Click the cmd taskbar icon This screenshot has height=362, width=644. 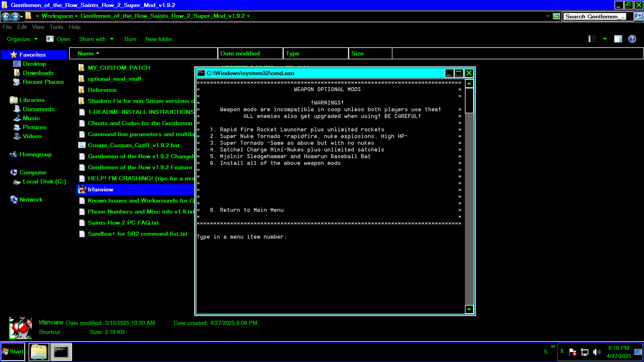61,352
